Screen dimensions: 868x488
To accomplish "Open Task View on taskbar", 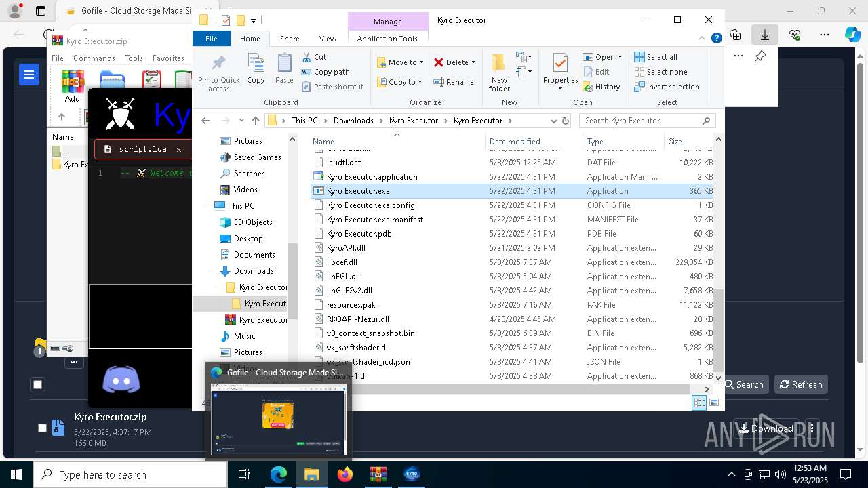I will pyautogui.click(x=244, y=474).
